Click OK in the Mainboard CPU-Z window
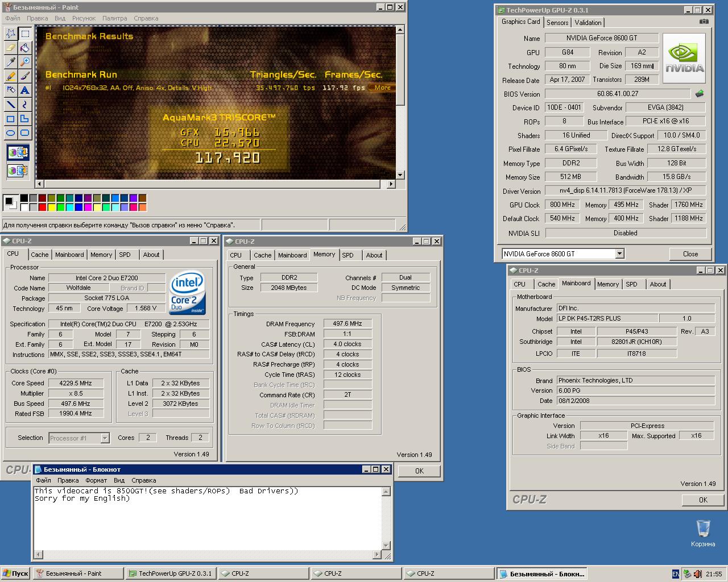 (703, 500)
